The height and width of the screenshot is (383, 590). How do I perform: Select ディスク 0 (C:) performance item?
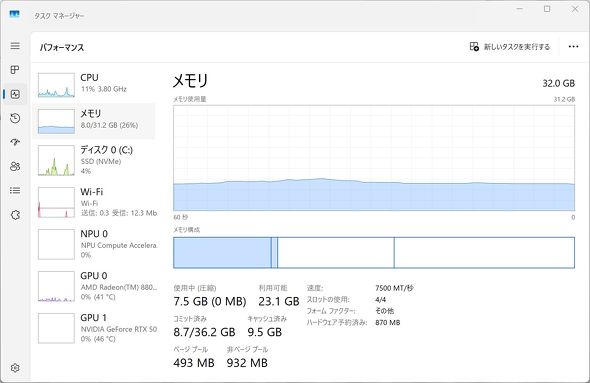point(94,161)
